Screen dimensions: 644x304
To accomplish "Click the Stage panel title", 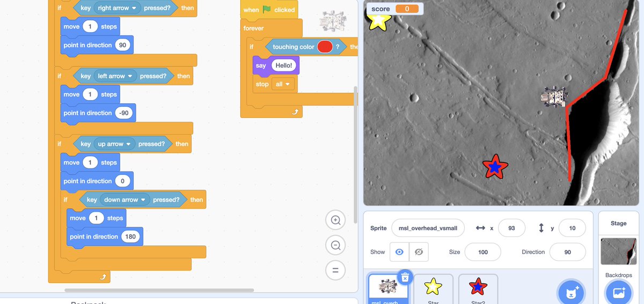I will click(618, 223).
